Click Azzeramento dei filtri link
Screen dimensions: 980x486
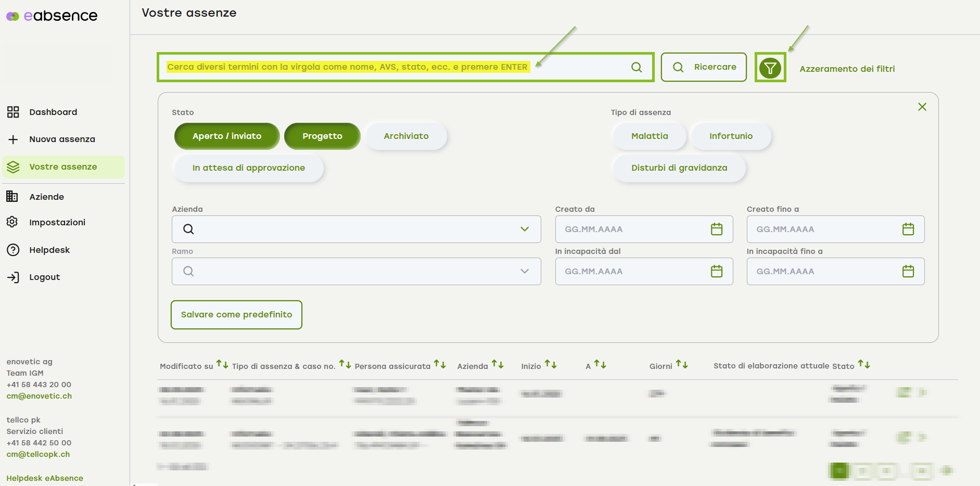[x=847, y=69]
